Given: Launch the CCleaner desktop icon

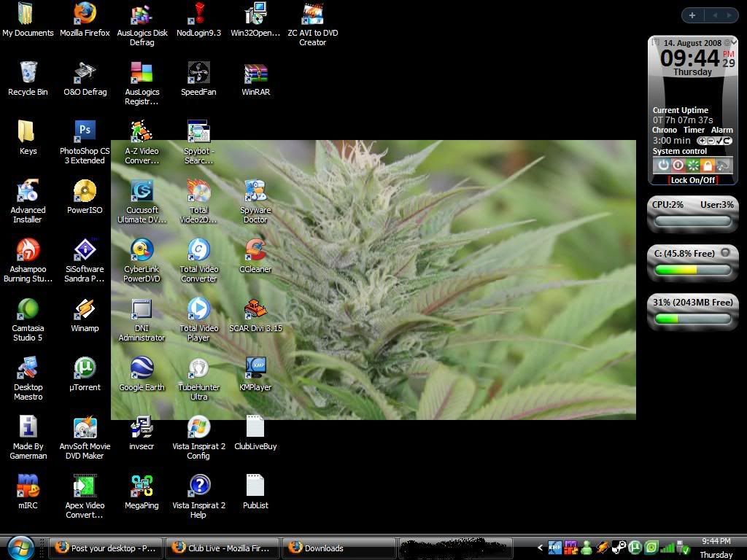Looking at the screenshot, I should [255, 250].
